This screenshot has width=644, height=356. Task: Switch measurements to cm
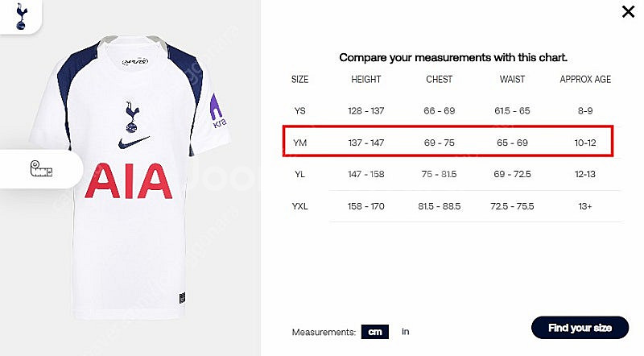pos(375,332)
